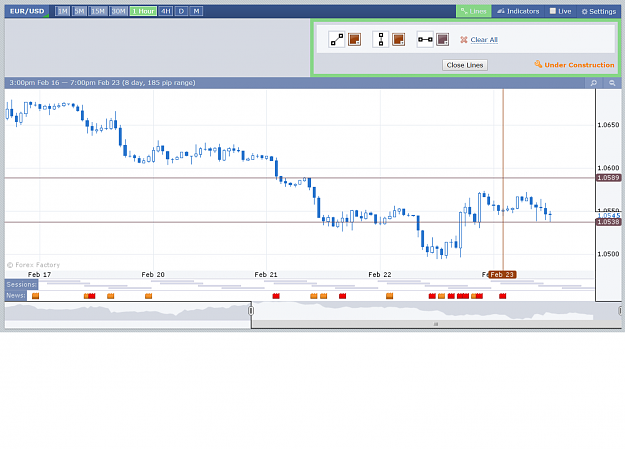
Task: Click the Close Lines button
Action: [x=465, y=65]
